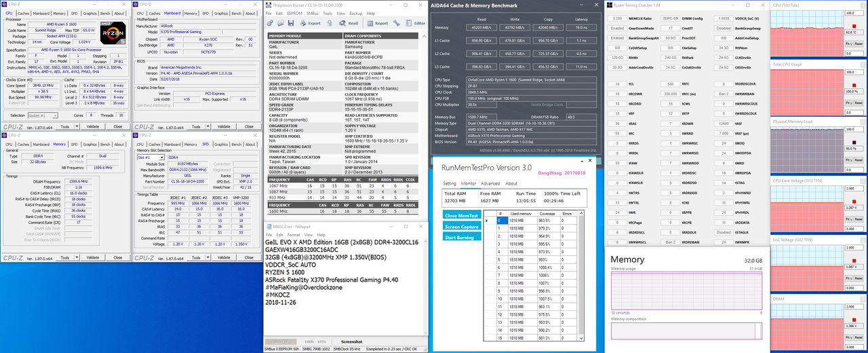Open Slot #1 dropdown in CPU-Z SPD window
Screen dimensions: 868x353
click(149, 157)
